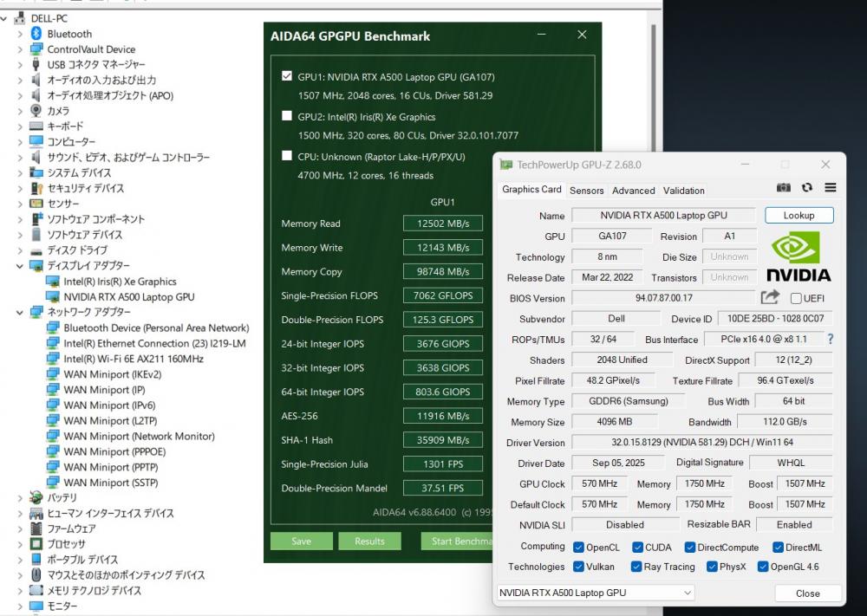Check GPU2 Intel Iris Xe Graphics checkbox
The image size is (867, 616).
tap(286, 115)
